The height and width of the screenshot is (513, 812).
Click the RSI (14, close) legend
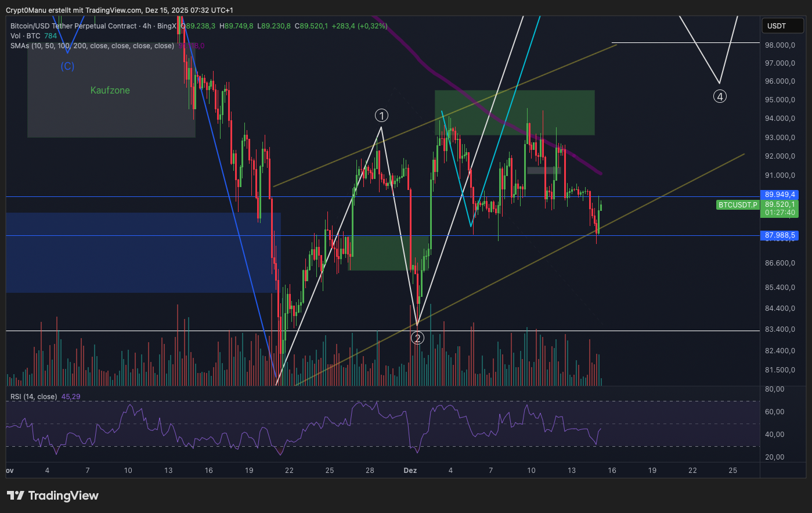[x=34, y=397]
